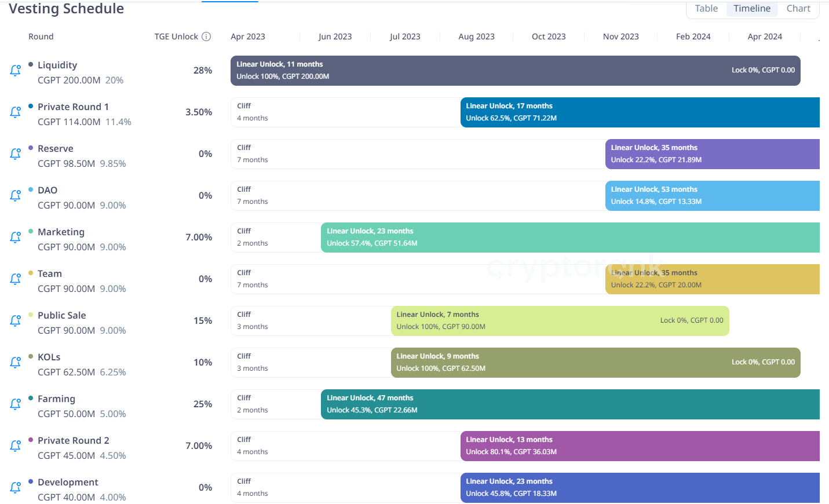The height and width of the screenshot is (504, 829).
Task: Click the Development round name
Action: pyautogui.click(x=68, y=482)
